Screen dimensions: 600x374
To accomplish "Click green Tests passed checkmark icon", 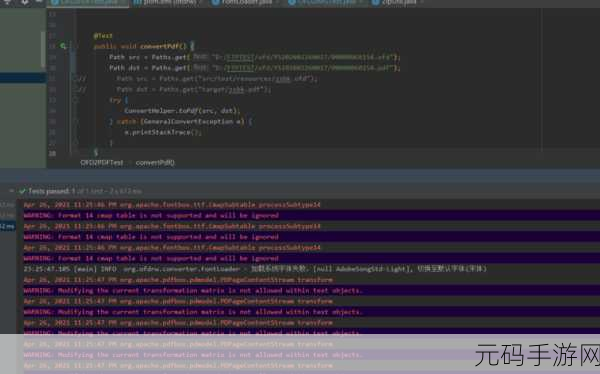I will (x=23, y=191).
